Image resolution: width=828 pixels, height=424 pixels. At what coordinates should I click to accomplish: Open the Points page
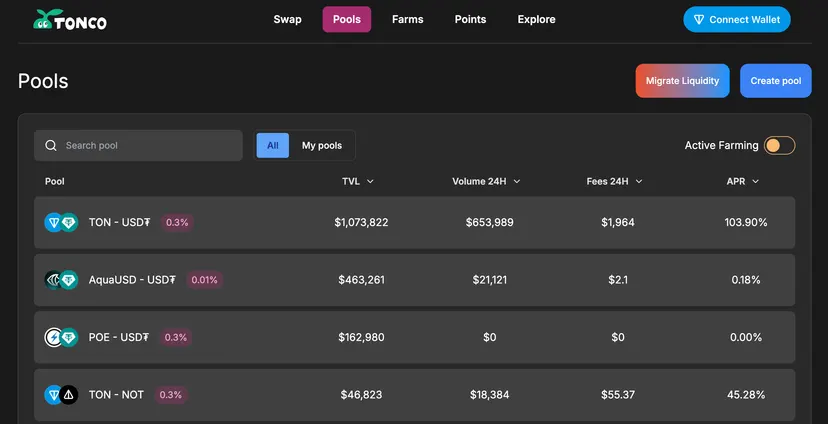[x=471, y=20]
